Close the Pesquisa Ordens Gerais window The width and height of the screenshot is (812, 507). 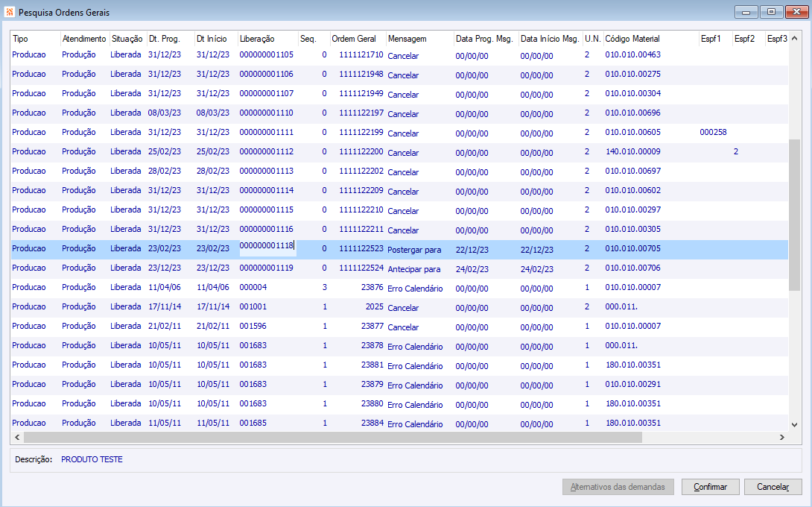[x=796, y=12]
